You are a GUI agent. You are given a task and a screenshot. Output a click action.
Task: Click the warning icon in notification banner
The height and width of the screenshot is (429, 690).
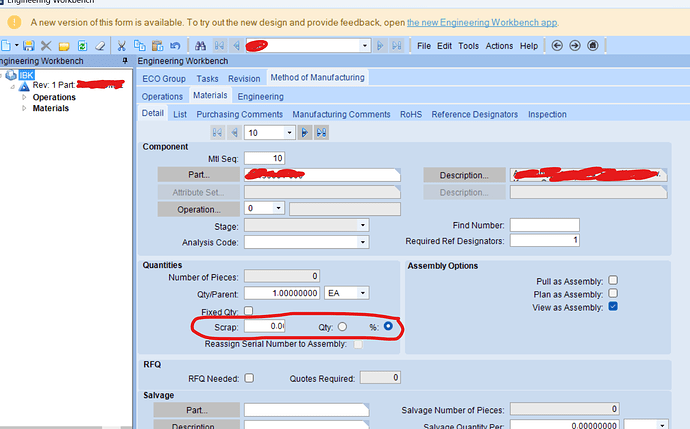pyautogui.click(x=14, y=22)
